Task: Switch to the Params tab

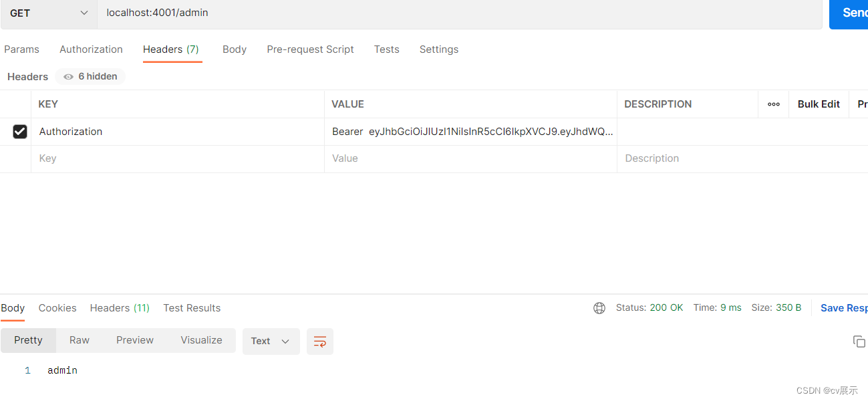Action: (21, 49)
